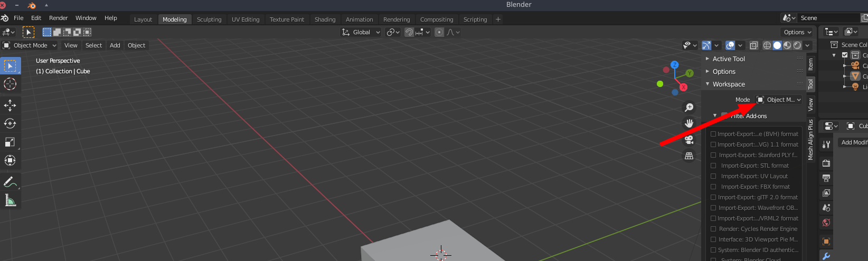Collapse Filter Add-ons subpanel

tap(715, 115)
